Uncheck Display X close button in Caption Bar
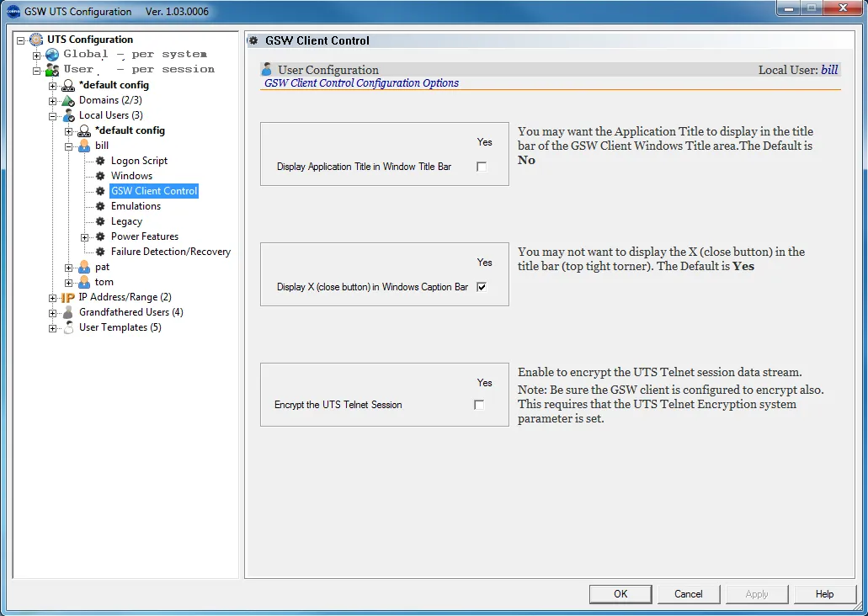 pyautogui.click(x=482, y=287)
